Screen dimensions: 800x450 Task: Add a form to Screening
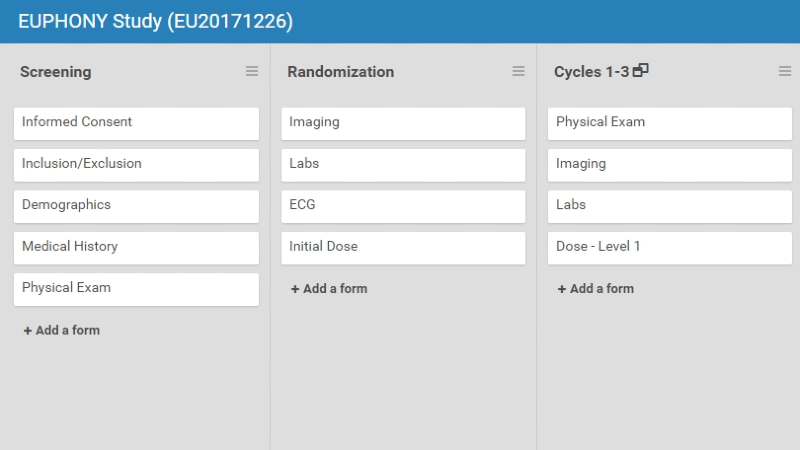coord(62,330)
